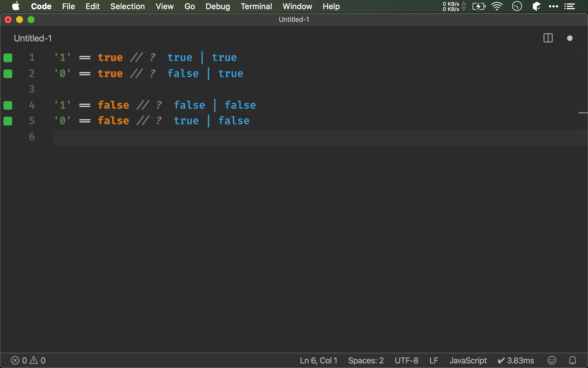Click the LF end-of-line button
The image size is (588, 368).
[x=434, y=360]
